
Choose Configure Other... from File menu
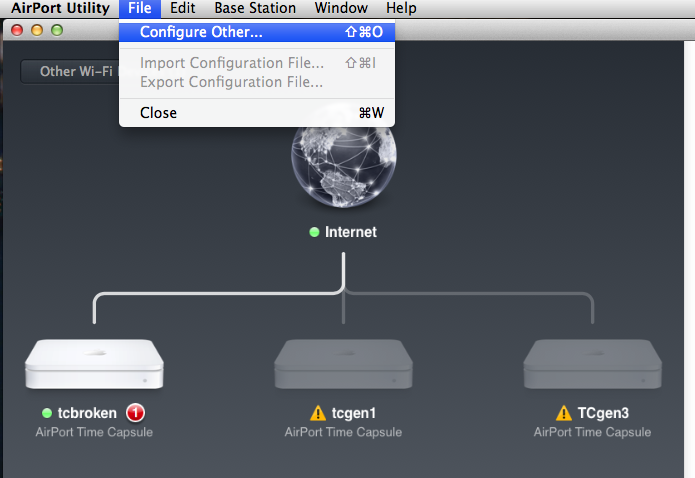click(x=257, y=32)
